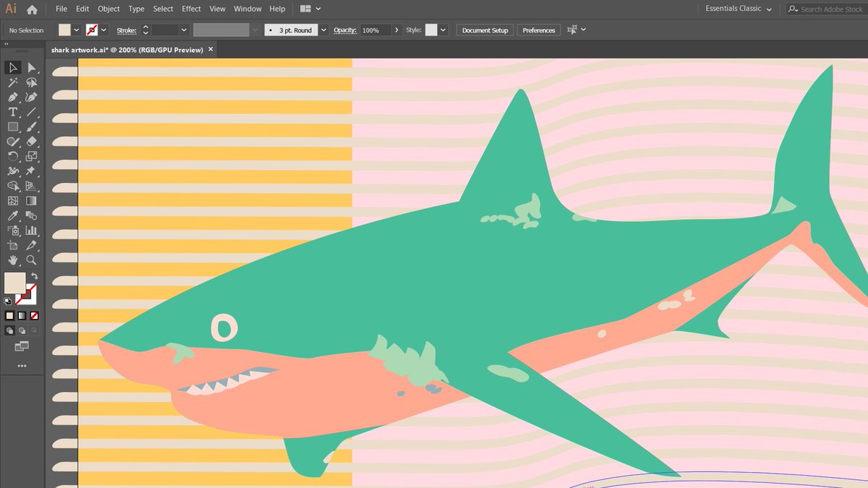Open brush definition dropdown 3 pt. Round
868x488 pixels.
tap(323, 30)
